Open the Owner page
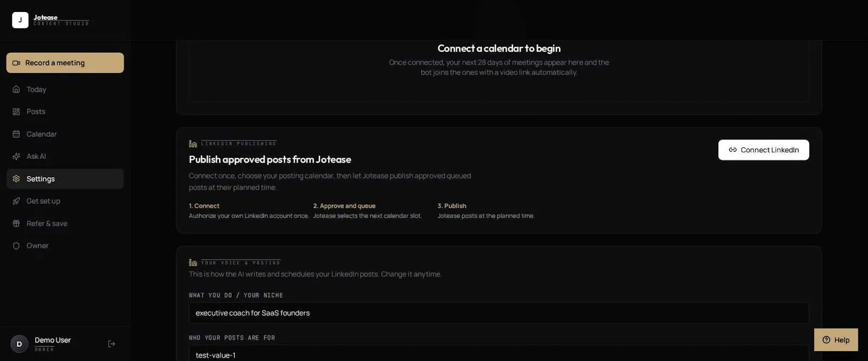 pyautogui.click(x=65, y=246)
